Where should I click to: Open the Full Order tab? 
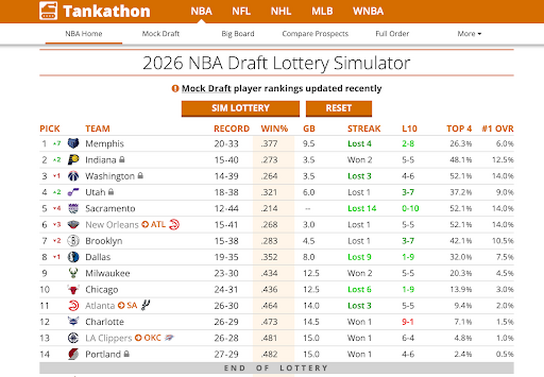(392, 34)
